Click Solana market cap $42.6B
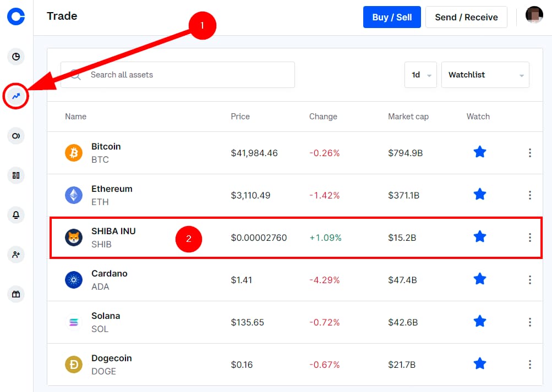This screenshot has width=552, height=392. pos(403,322)
